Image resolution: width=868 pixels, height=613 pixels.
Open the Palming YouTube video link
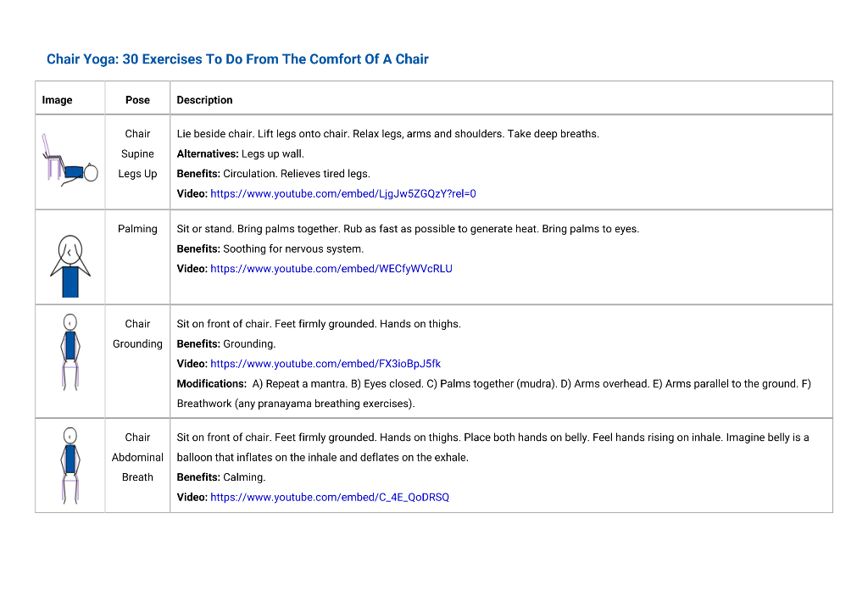pyautogui.click(x=331, y=269)
